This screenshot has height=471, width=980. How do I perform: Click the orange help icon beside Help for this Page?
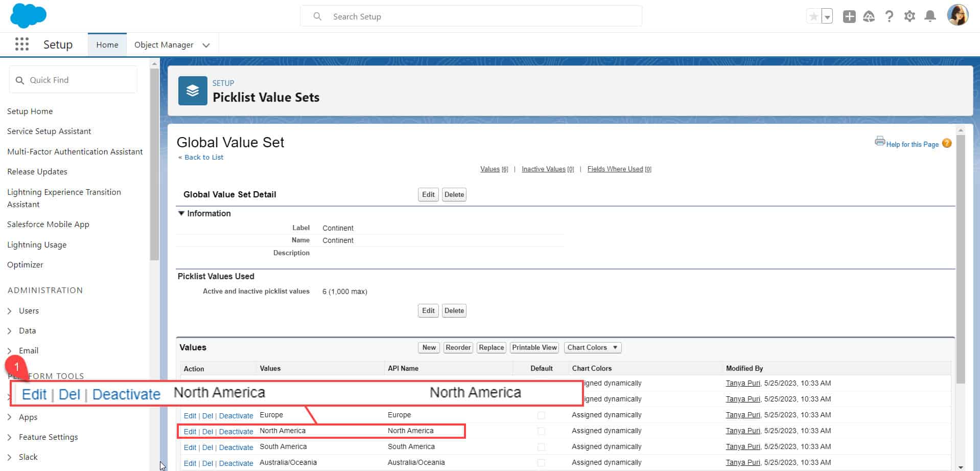[x=947, y=143]
